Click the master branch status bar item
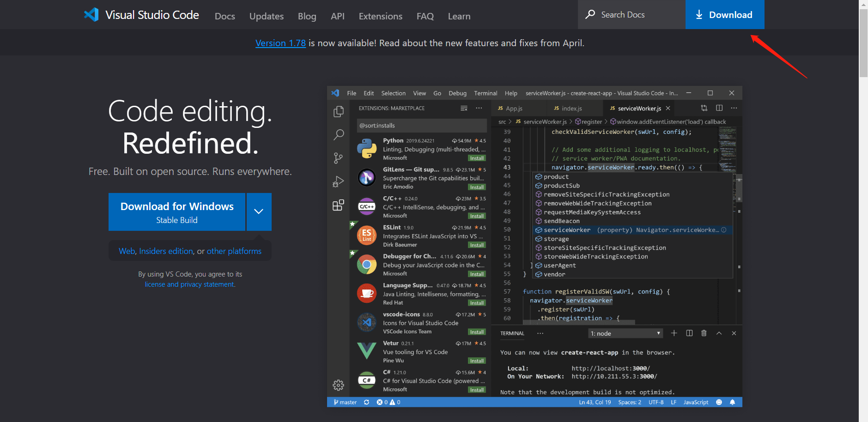The width and height of the screenshot is (868, 422). coord(345,402)
